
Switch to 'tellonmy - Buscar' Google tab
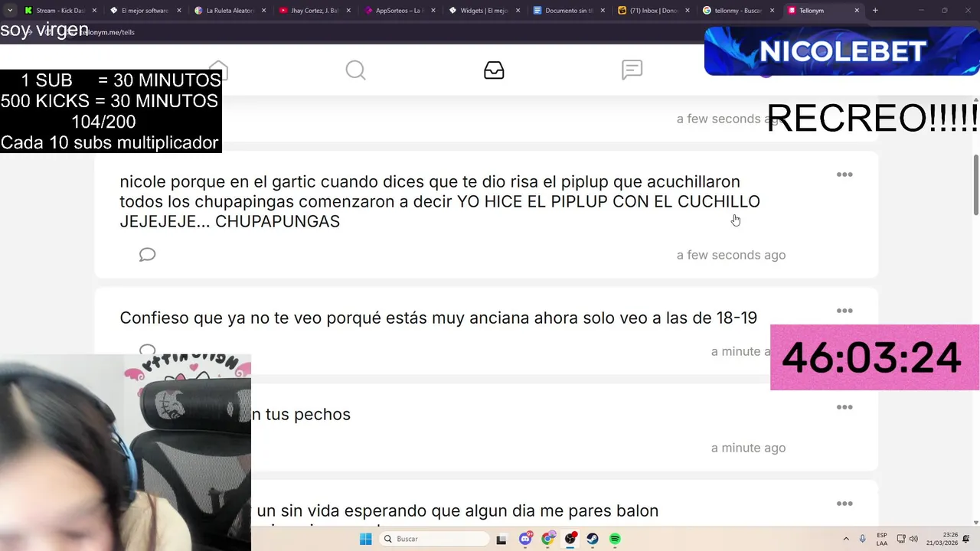739,11
